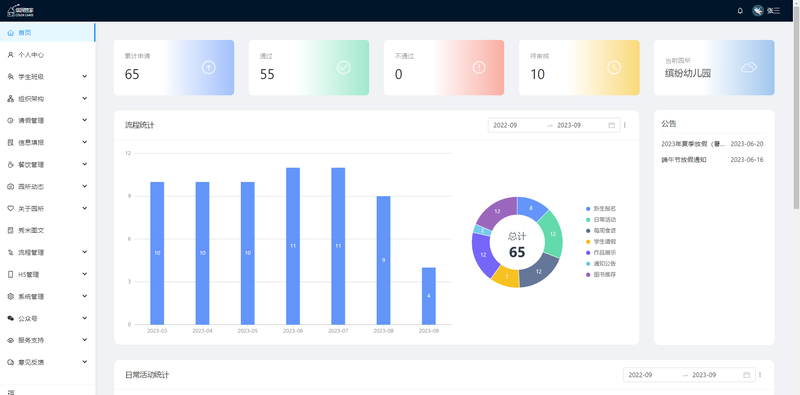Screen dimensions: 800x395
Task: Click the cloud icon on 当前园所 card
Action: click(749, 67)
